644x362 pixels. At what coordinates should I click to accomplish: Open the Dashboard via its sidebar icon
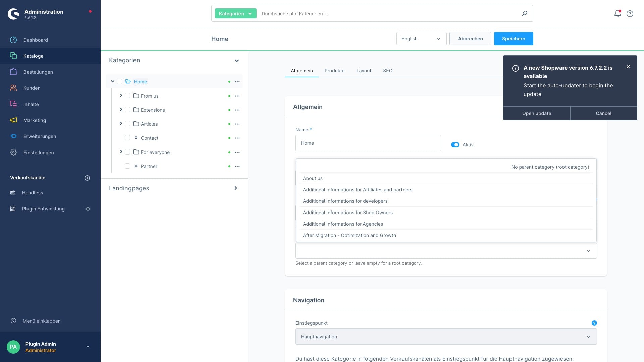click(13, 40)
